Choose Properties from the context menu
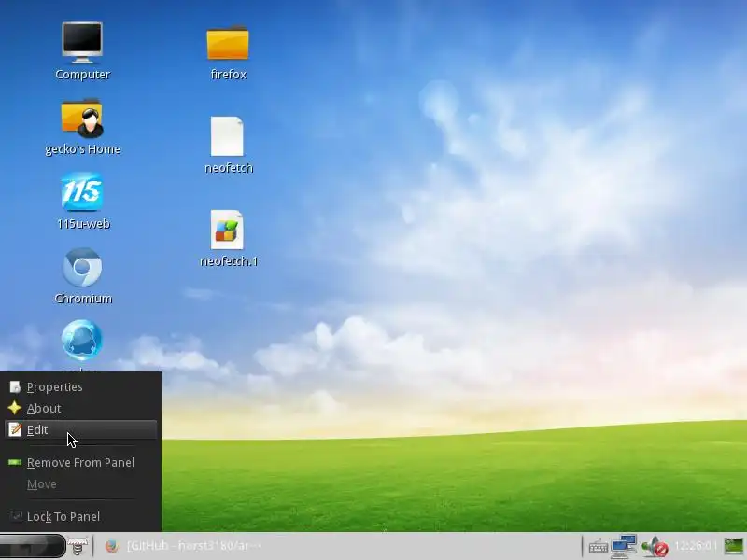Screen dimensions: 747x560 pos(81,387)
